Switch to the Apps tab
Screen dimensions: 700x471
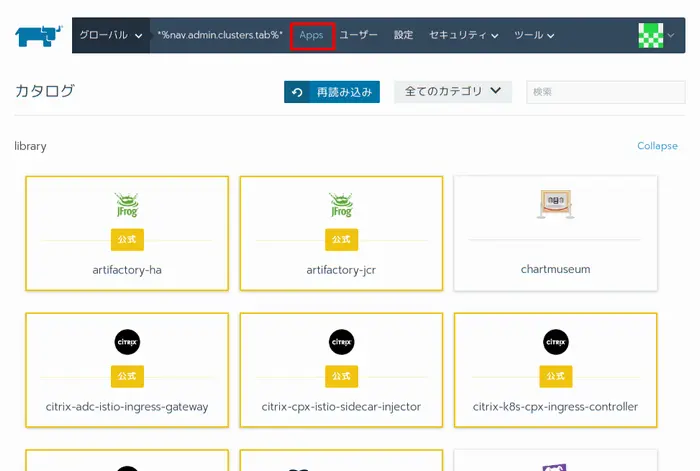(x=311, y=35)
